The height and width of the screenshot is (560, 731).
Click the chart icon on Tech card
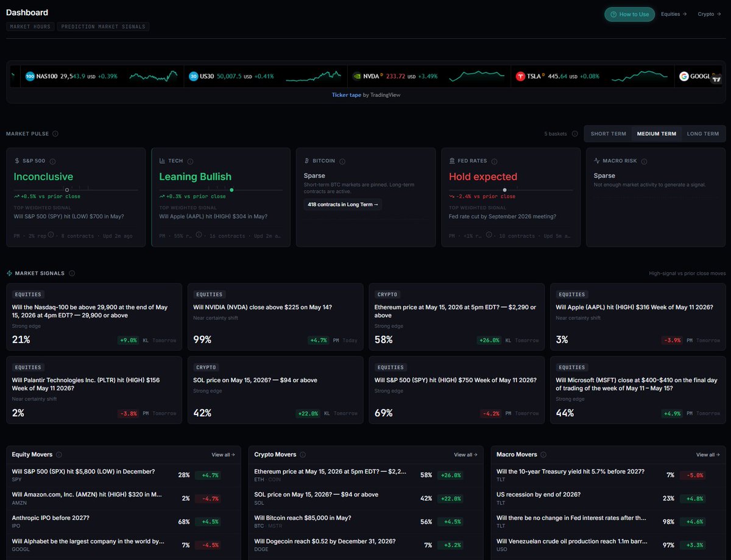pos(162,161)
